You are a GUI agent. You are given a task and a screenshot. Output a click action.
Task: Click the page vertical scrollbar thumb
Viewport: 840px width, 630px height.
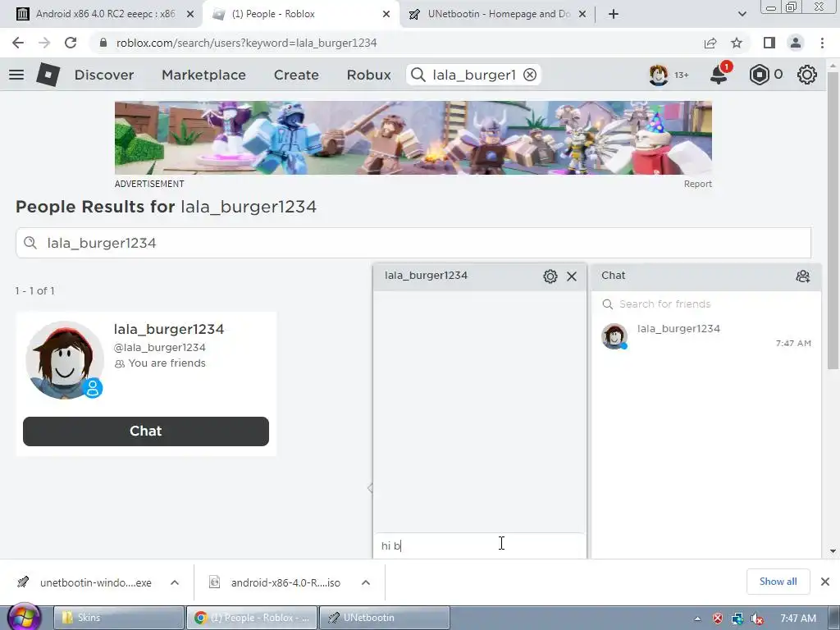(833, 220)
